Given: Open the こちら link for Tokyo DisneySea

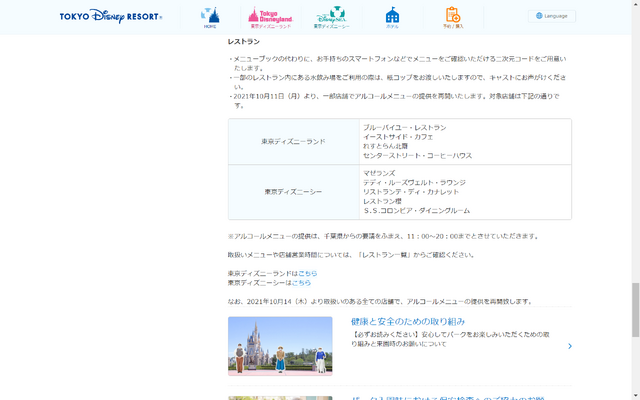Looking at the screenshot, I should coord(301,282).
